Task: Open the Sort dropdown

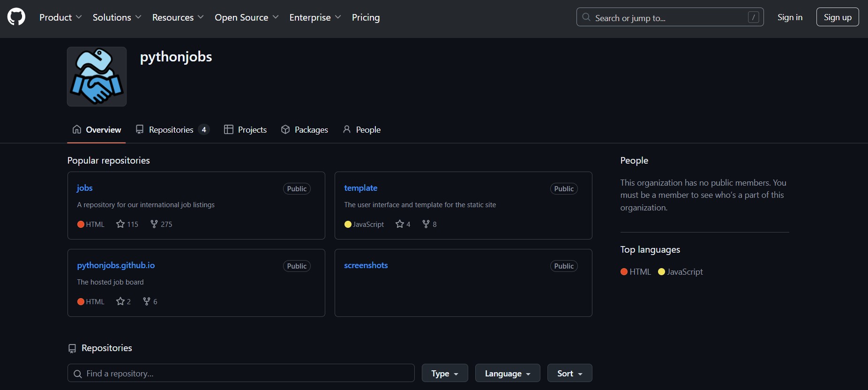Action: (x=570, y=373)
